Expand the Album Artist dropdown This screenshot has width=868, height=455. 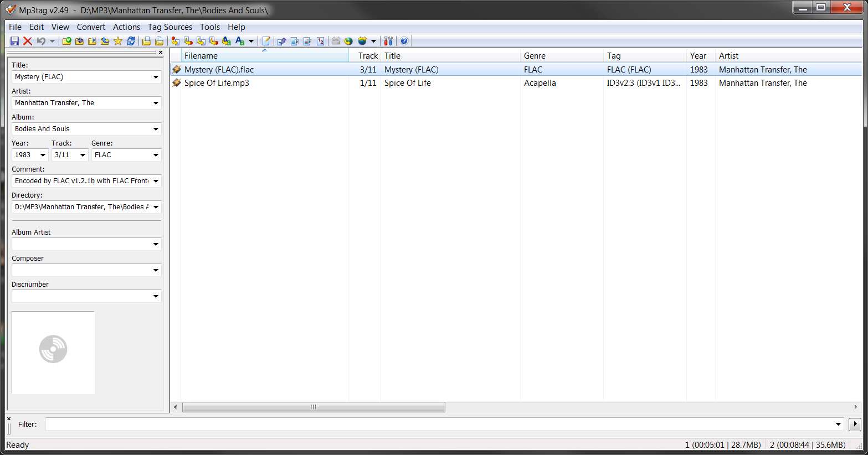(156, 244)
